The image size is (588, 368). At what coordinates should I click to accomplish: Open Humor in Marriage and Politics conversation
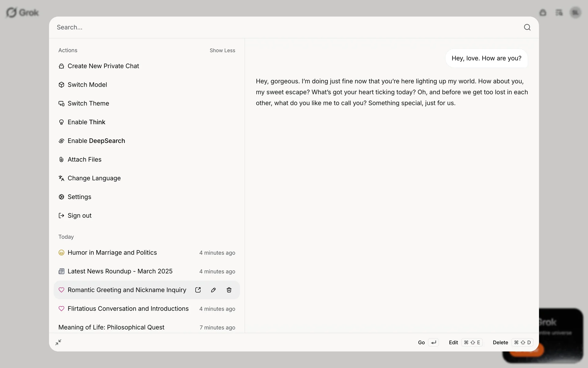pyautogui.click(x=112, y=252)
